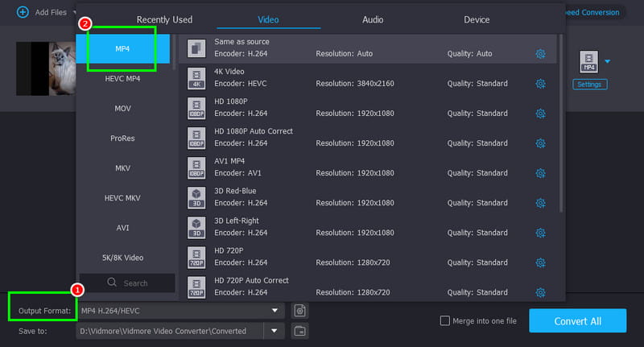Open custom settings gear for AV1 MP4

click(540, 173)
